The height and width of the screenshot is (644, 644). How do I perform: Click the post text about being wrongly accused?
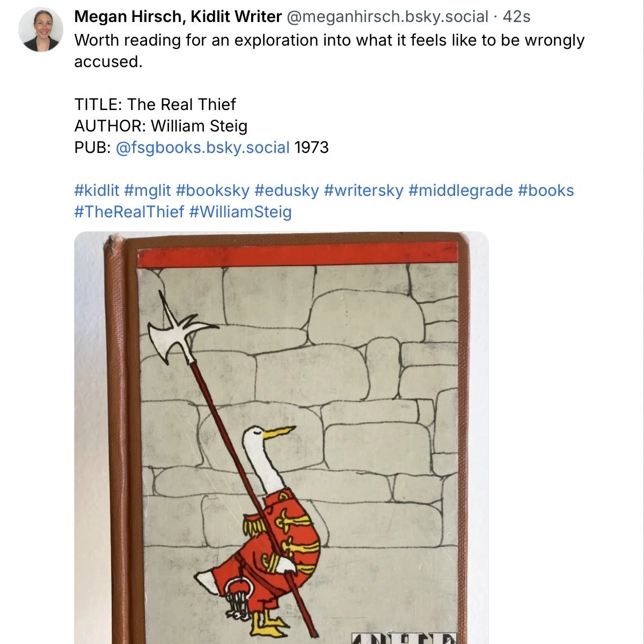329,51
